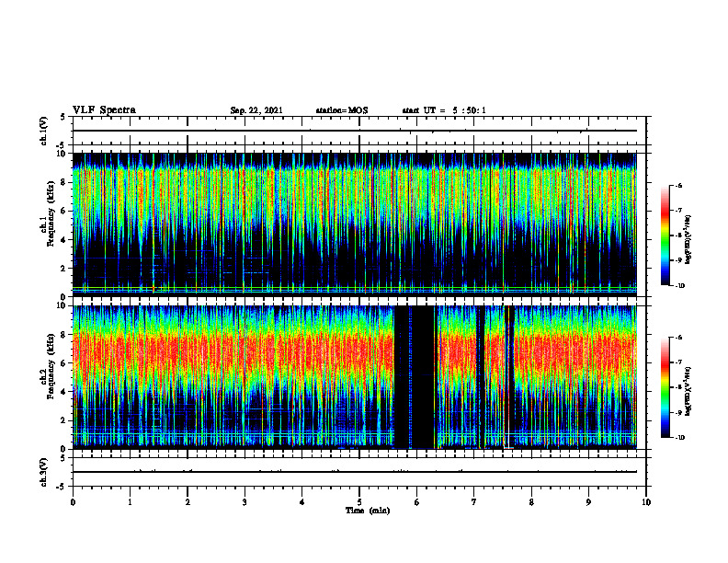Click the 'Time (min)' axis label
Screen dimensions: 728x563
coord(368,511)
